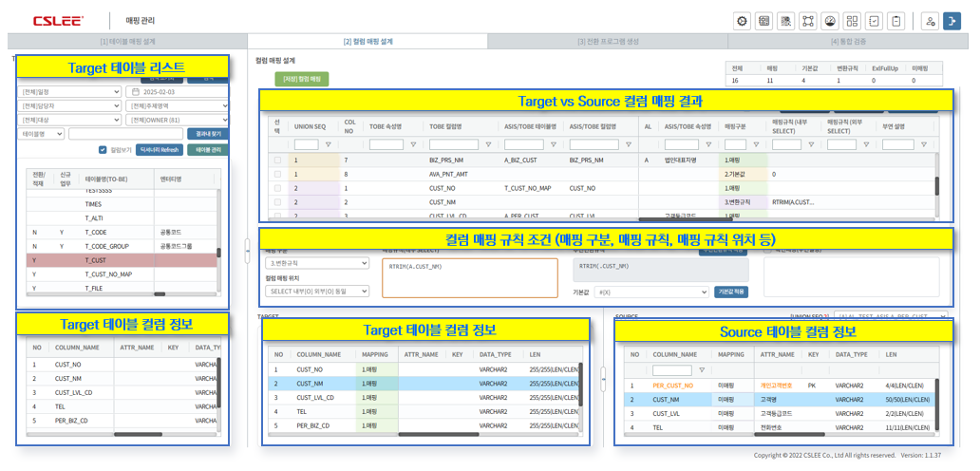The width and height of the screenshot is (980, 471).
Task: Select T_CODE_GROUP row in table list
Action: click(122, 246)
